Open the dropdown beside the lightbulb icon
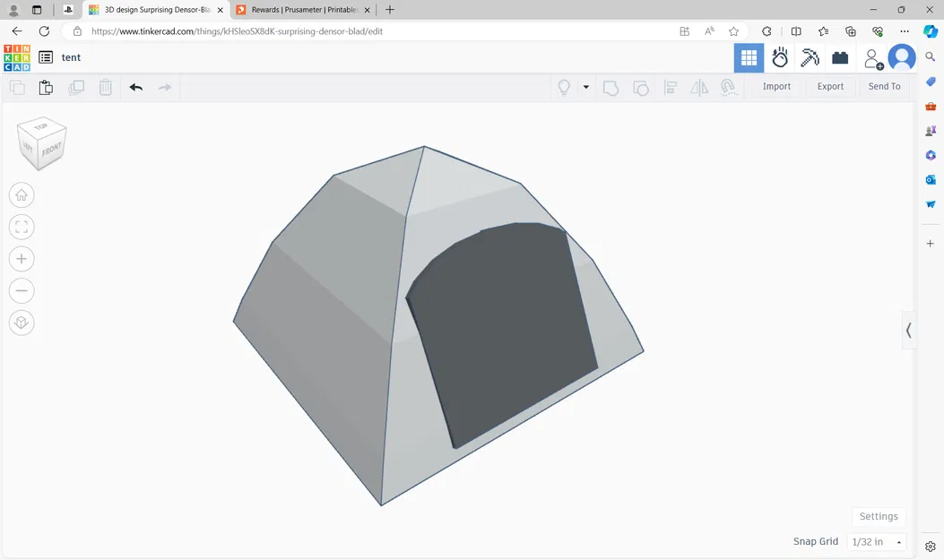 pyautogui.click(x=585, y=87)
